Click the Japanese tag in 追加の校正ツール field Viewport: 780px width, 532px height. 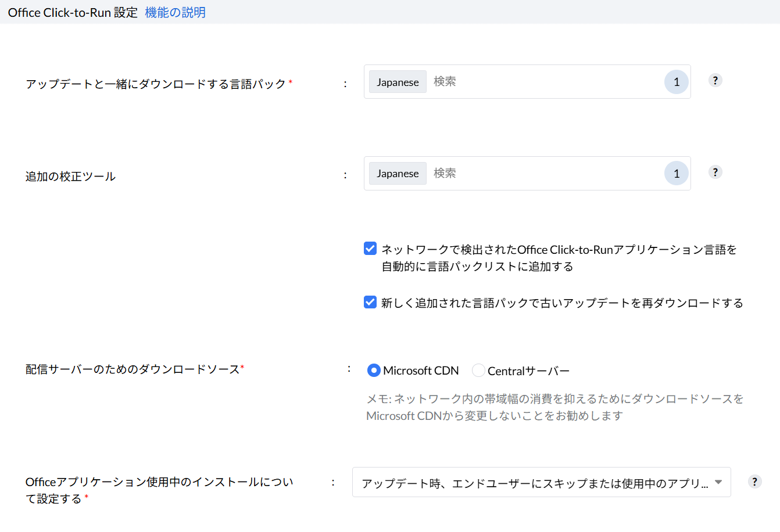pyautogui.click(x=398, y=174)
